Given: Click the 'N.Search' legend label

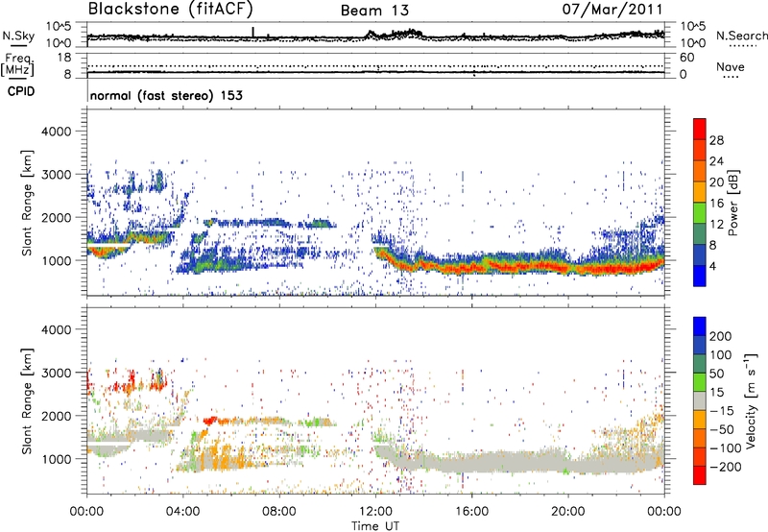Looking at the screenshot, I should (x=741, y=36).
